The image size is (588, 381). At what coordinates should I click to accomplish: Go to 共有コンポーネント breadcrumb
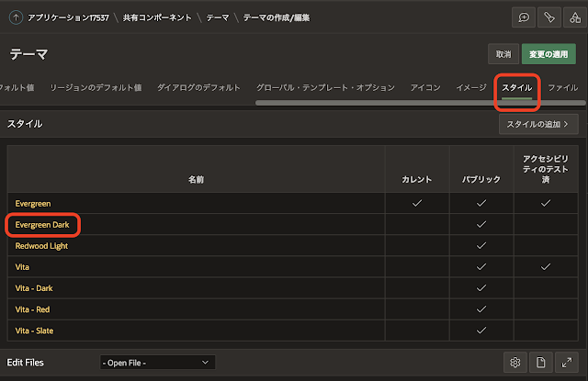(x=157, y=17)
